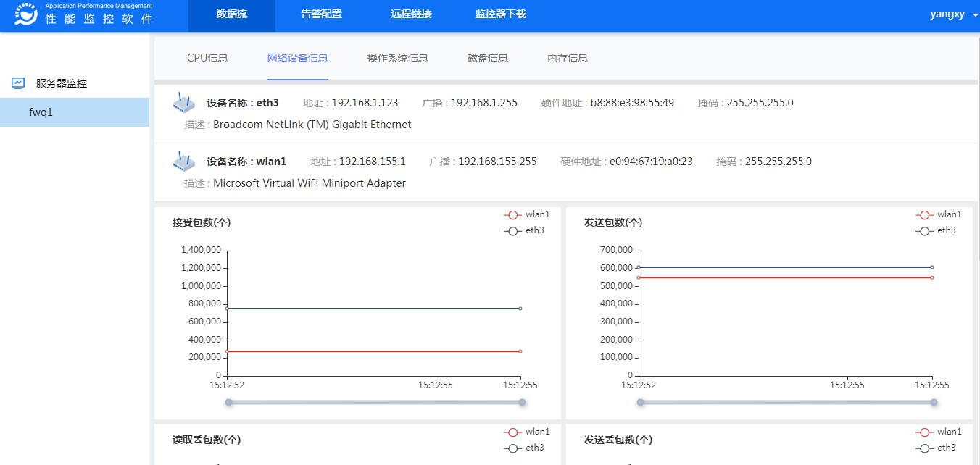Viewport: 980px width, 465px height.
Task: Open the 操作系统信息 tab
Action: 397,58
